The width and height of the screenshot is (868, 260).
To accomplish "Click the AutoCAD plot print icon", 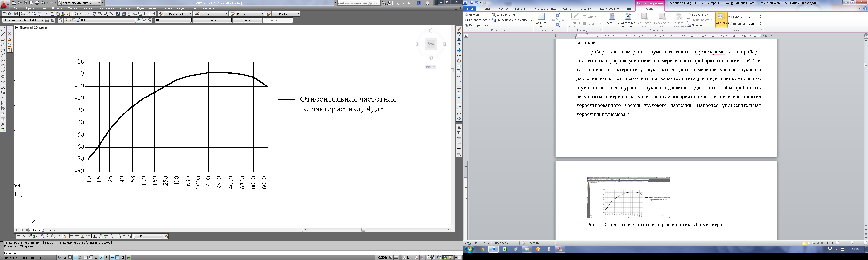I will click(x=23, y=14).
